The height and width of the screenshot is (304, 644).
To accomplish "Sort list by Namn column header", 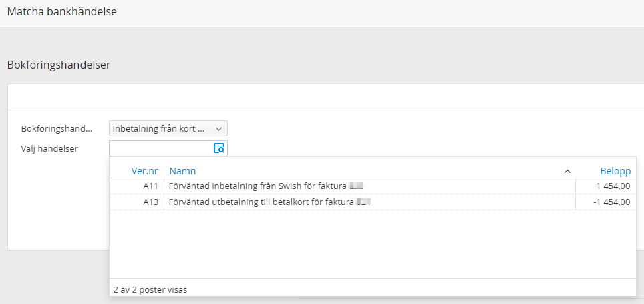I will tap(182, 171).
